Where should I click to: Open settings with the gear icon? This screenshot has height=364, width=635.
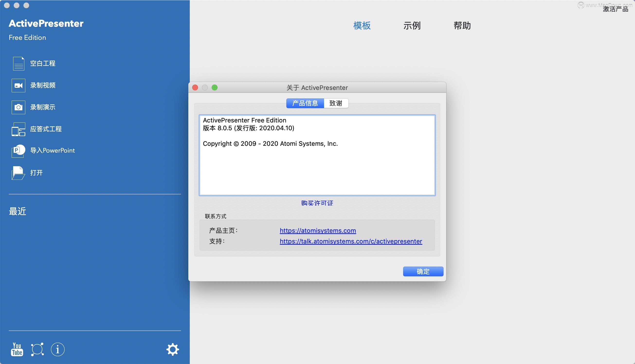click(173, 349)
